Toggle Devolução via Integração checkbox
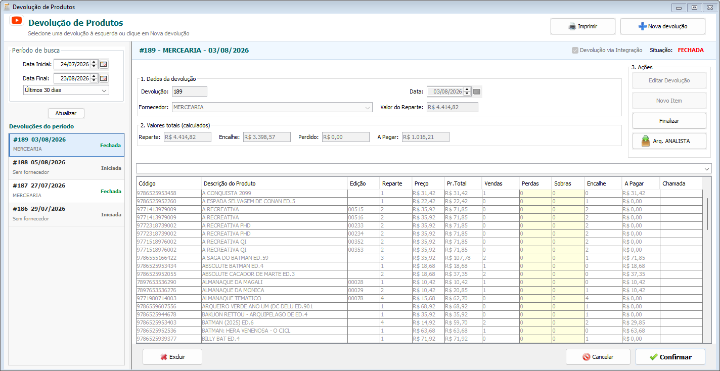 pos(575,50)
